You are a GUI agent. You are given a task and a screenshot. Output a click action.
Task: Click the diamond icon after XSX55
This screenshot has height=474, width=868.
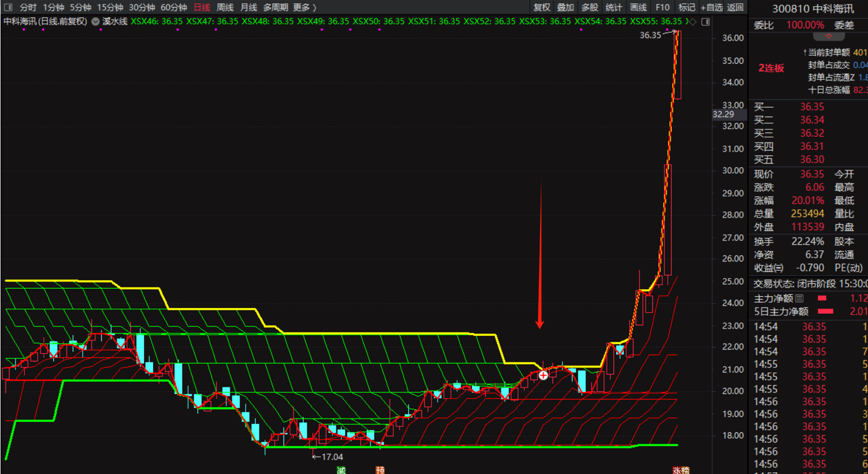(693, 22)
